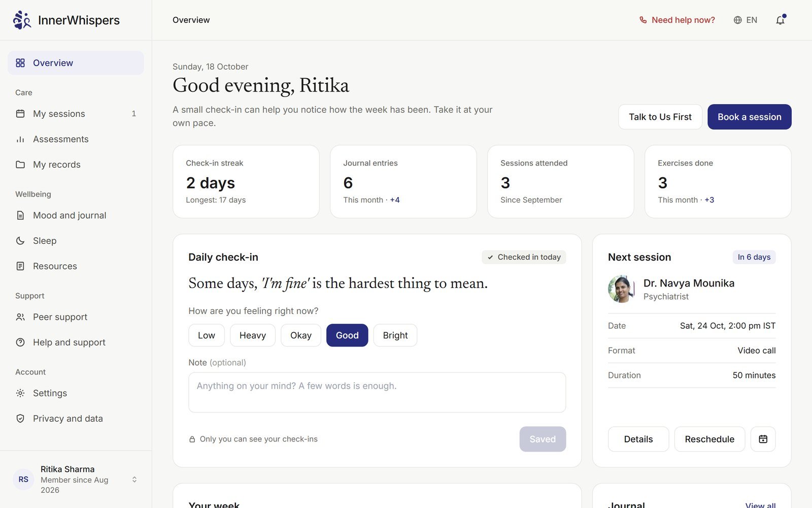Image resolution: width=812 pixels, height=508 pixels.
Task: Click the calendar icon next to Reschedule
Action: click(763, 439)
